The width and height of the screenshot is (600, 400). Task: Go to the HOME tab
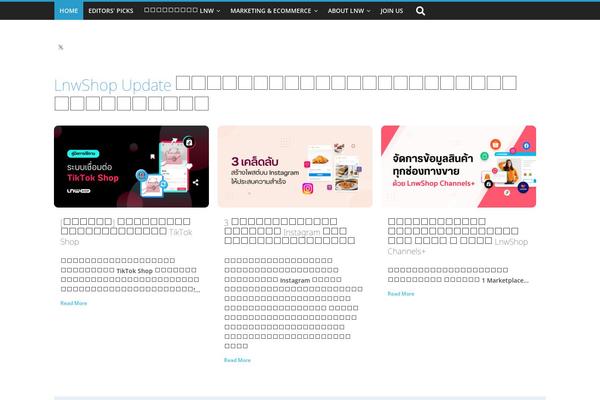point(68,11)
